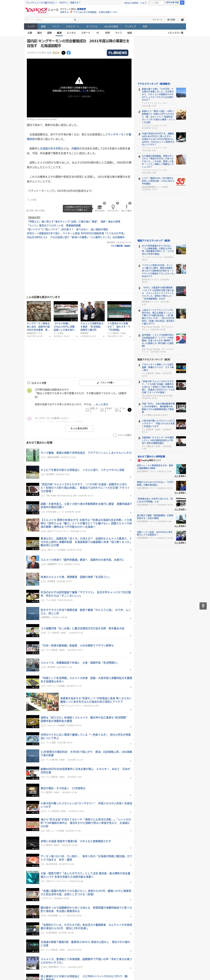Open 購入履歴 link
210x980 pixels.
click(x=171, y=20)
